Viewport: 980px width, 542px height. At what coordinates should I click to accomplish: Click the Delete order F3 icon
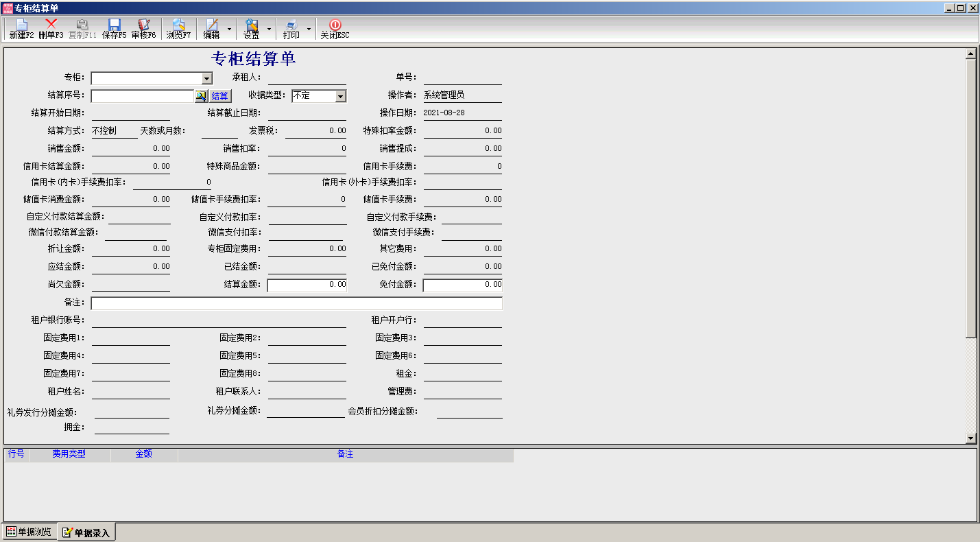pos(51,29)
